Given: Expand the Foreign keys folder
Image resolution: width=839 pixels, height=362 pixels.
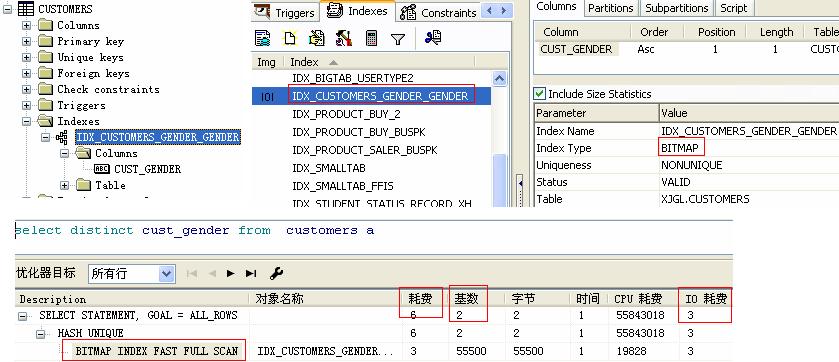Looking at the screenshot, I should (x=26, y=73).
